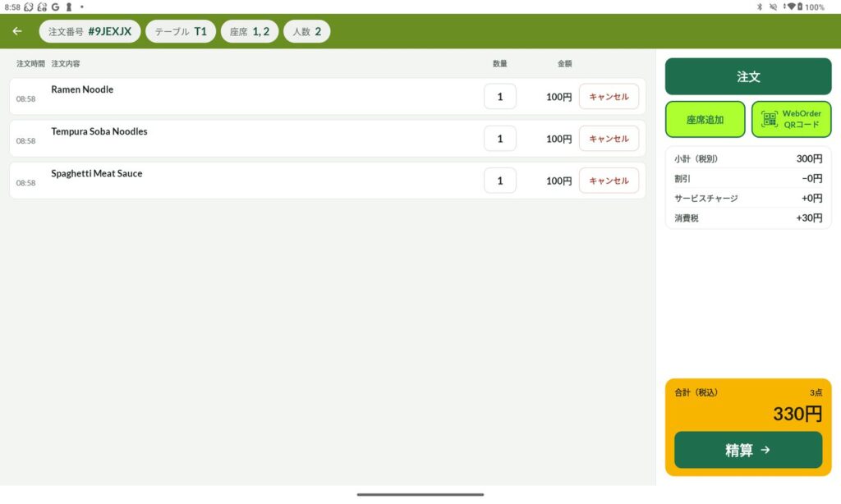Check the battery status icon
841x504 pixels.
[800, 7]
